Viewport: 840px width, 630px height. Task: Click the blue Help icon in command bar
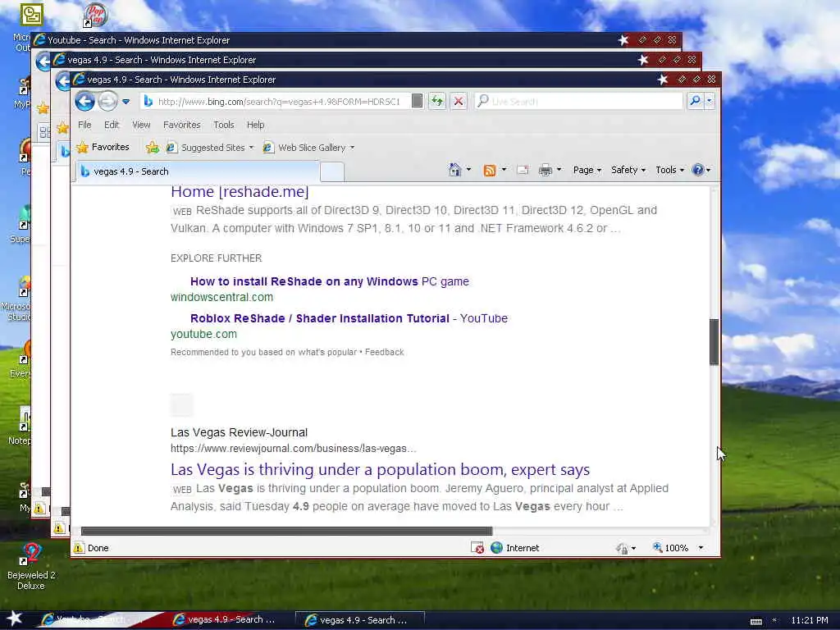pos(697,170)
